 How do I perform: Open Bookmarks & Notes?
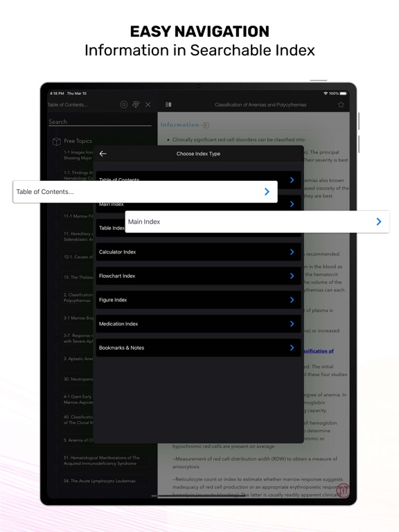[199, 348]
